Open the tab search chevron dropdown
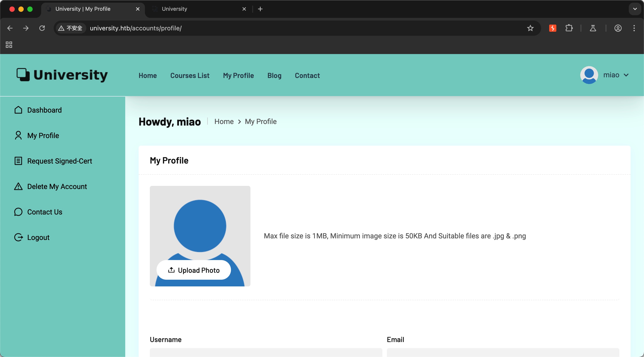644x357 pixels. pos(635,9)
